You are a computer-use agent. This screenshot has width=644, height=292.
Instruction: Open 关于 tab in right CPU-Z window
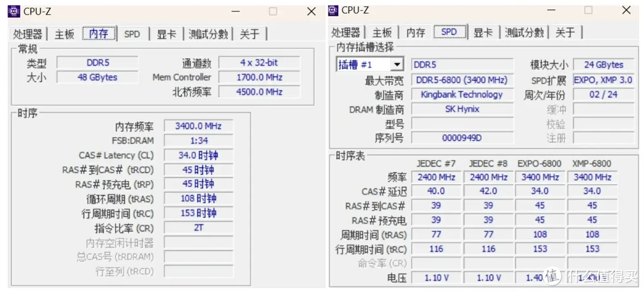[565, 32]
